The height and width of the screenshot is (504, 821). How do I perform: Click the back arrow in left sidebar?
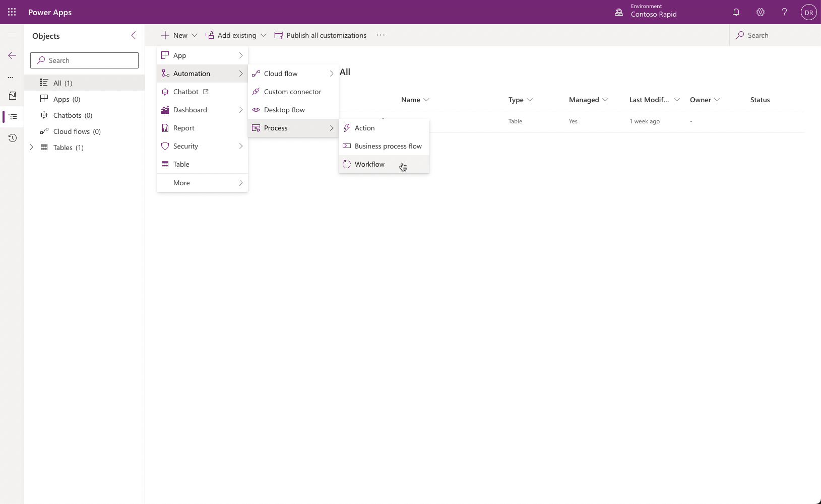[12, 55]
